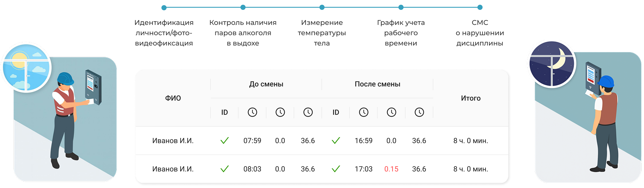Select the До смены column header
This screenshot has height=188, width=644.
click(266, 84)
